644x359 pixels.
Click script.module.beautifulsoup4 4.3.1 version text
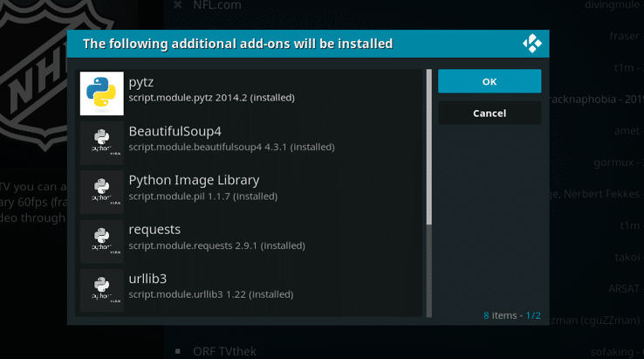231,147
